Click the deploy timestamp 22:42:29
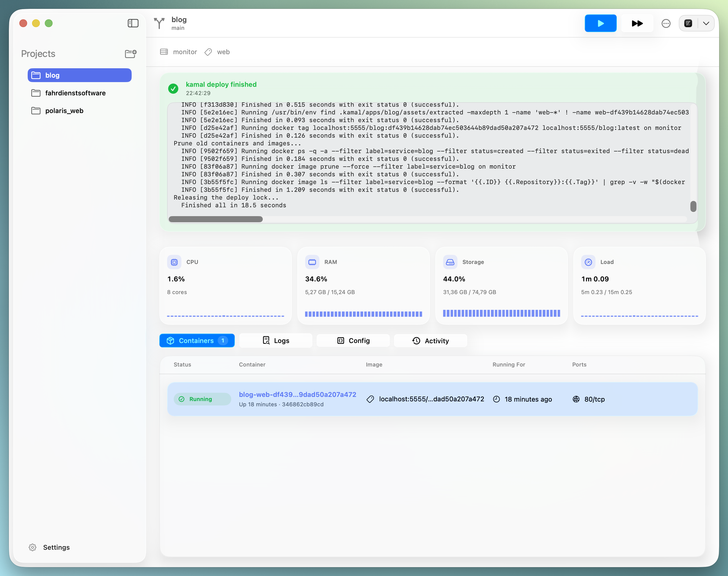 (x=198, y=93)
